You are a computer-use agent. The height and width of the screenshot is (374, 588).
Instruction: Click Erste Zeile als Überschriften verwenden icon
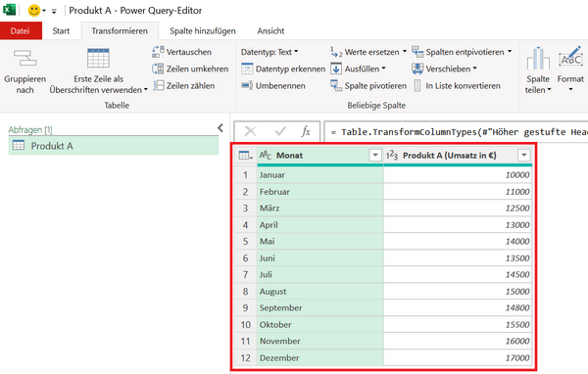pos(98,58)
